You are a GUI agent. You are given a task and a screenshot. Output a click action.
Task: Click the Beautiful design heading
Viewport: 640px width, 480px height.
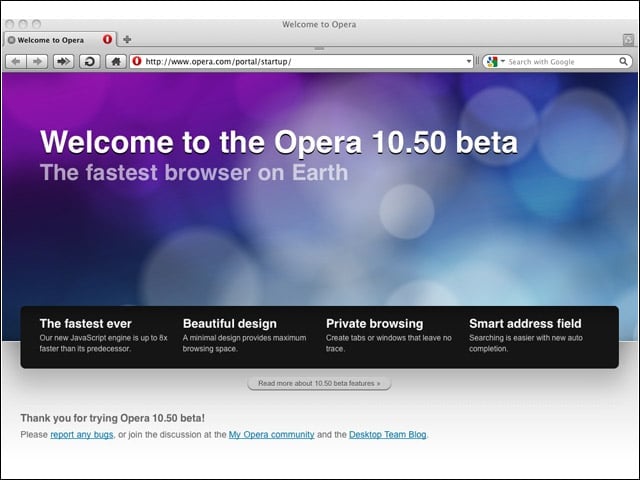(x=230, y=324)
